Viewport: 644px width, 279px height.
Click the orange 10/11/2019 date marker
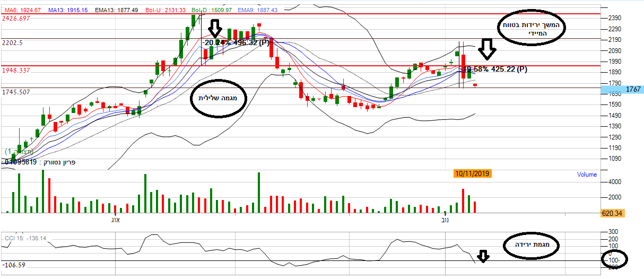point(473,173)
